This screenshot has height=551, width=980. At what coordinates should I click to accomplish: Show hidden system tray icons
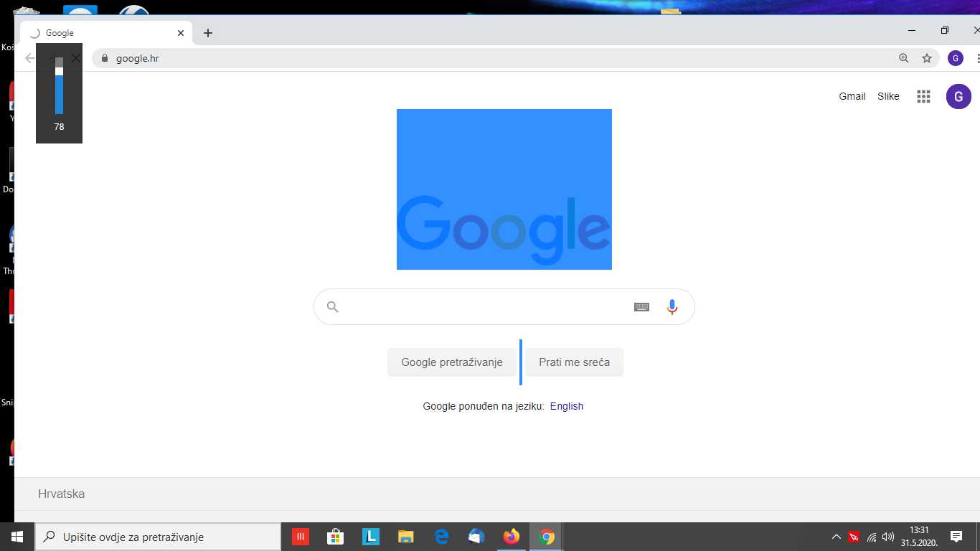coord(836,537)
